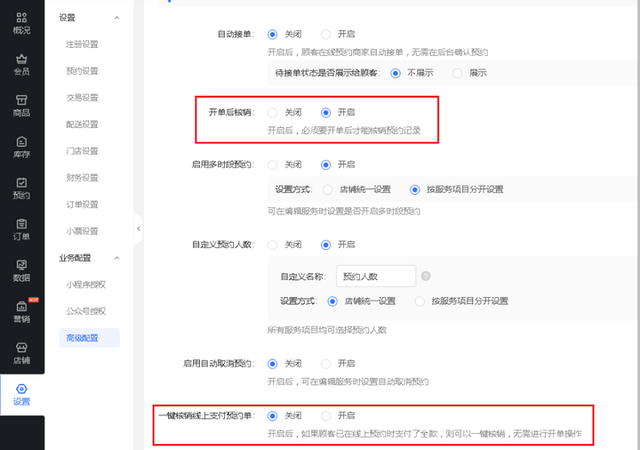Set 自定义预约人数 to 关闭
This screenshot has height=450, width=640.
pyautogui.click(x=272, y=245)
